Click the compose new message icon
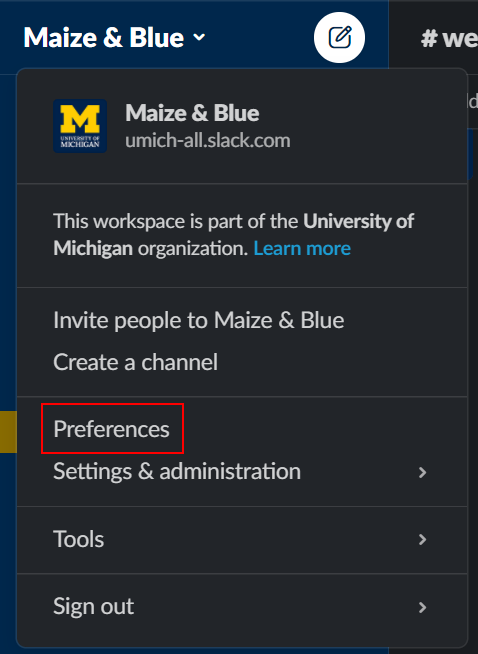This screenshot has height=654, width=478. point(340,38)
